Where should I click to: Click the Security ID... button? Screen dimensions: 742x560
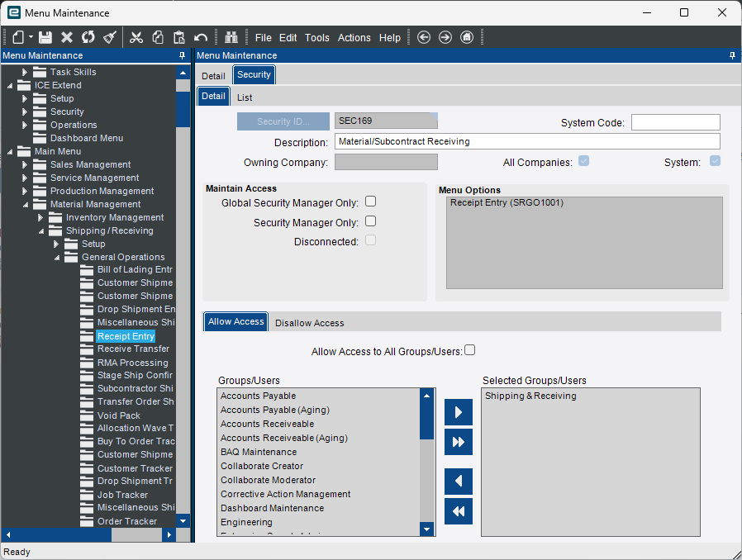point(283,121)
